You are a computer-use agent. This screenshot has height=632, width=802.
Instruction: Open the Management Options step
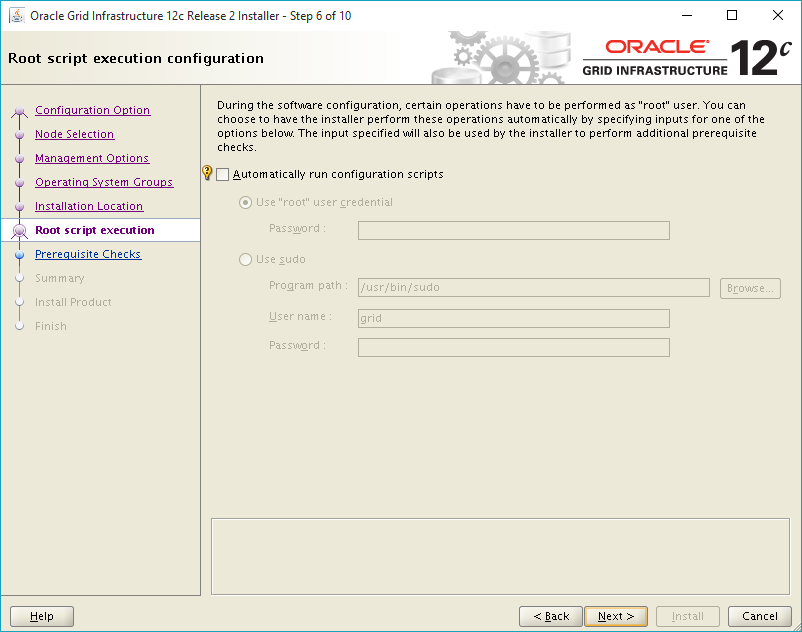[x=92, y=158]
